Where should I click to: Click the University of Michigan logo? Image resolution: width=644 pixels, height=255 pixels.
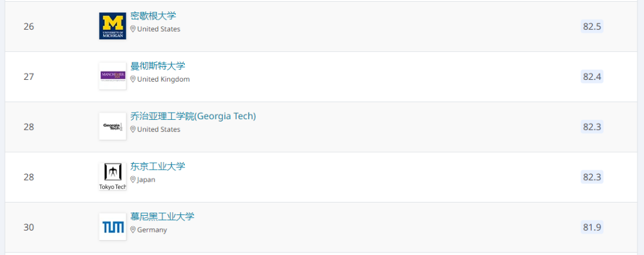pyautogui.click(x=113, y=26)
